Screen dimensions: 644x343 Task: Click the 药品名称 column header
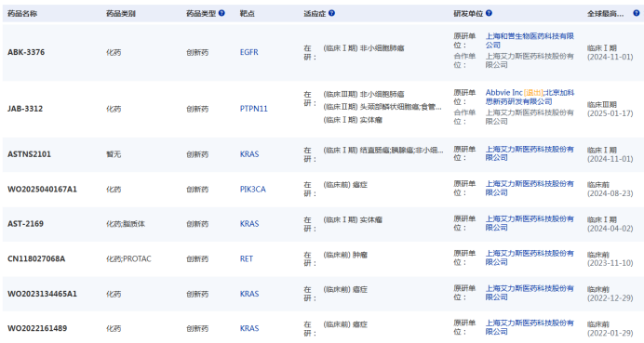tap(22, 14)
